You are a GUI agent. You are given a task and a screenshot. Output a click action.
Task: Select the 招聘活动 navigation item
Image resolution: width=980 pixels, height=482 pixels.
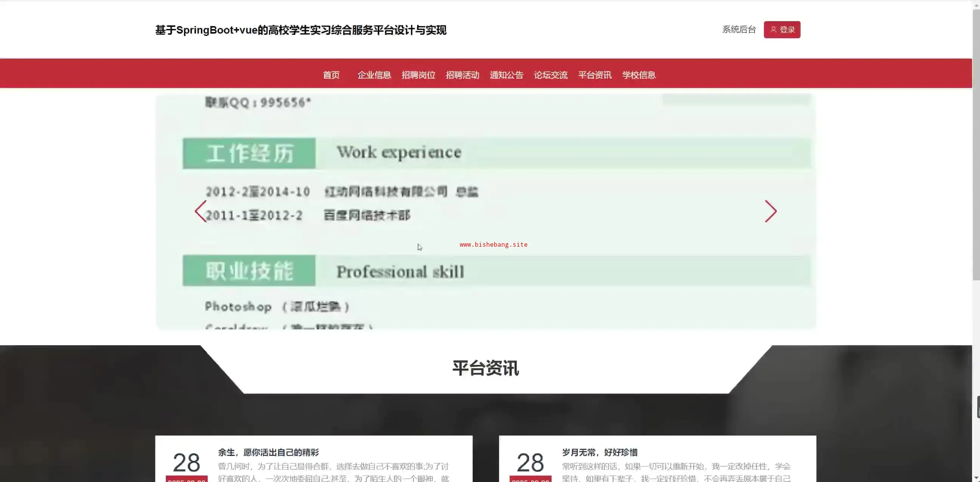pyautogui.click(x=462, y=75)
